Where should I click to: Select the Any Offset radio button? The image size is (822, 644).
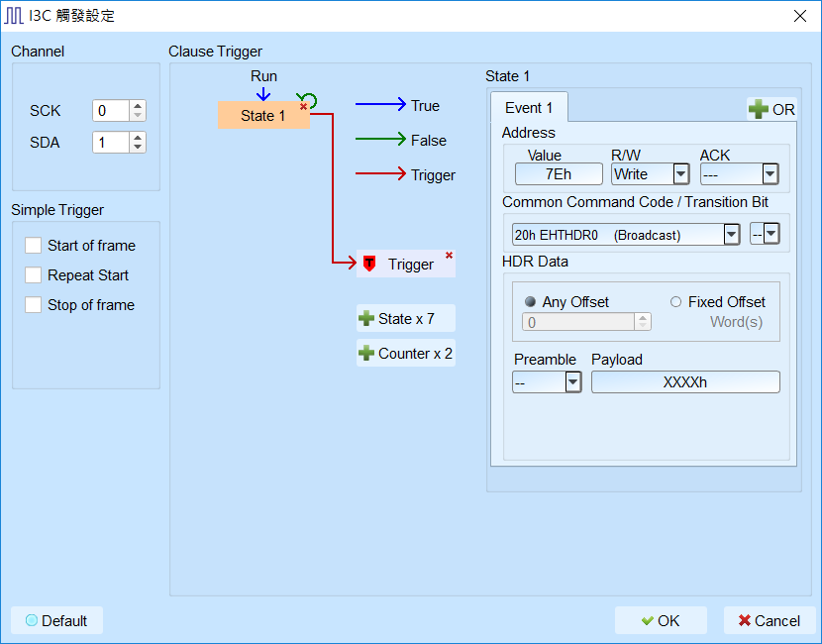pos(531,302)
